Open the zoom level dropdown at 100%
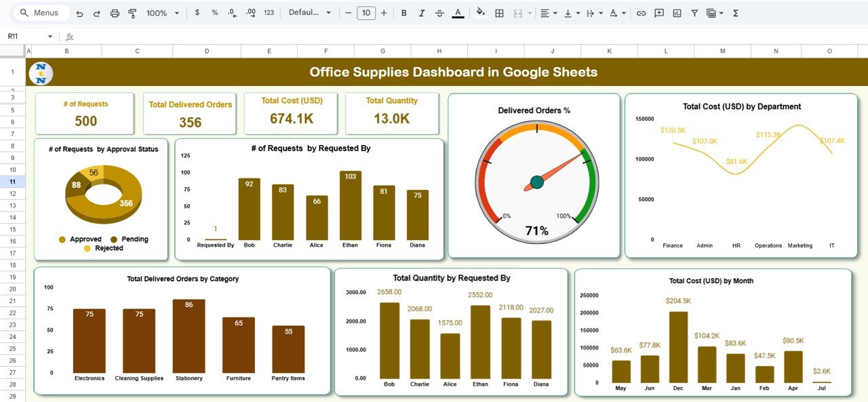 163,13
